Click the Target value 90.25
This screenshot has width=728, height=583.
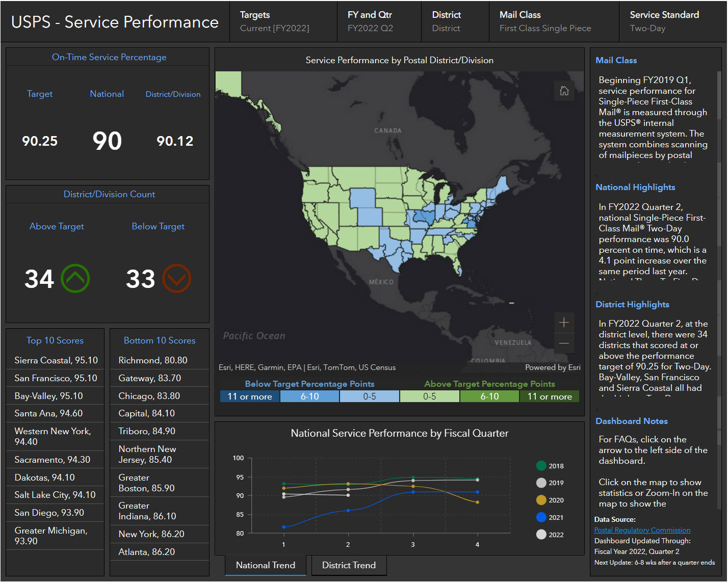click(x=40, y=141)
